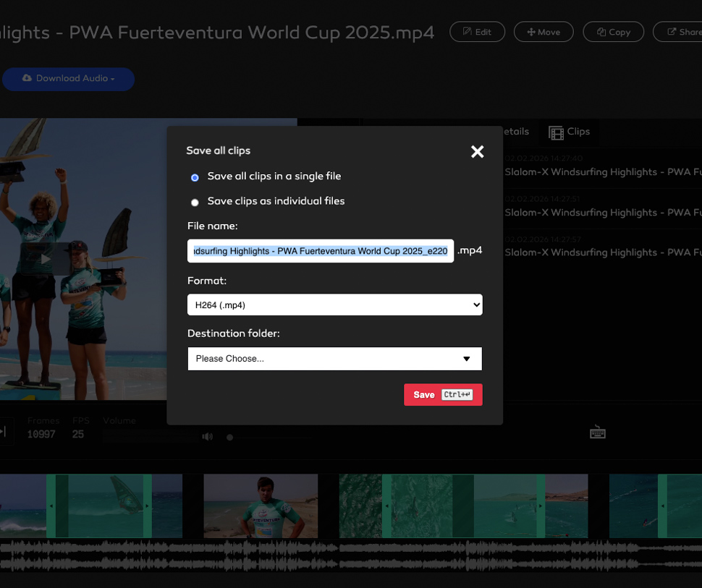Click the skip-to-end icon left of Frames
702x588 pixels.
click(x=4, y=432)
